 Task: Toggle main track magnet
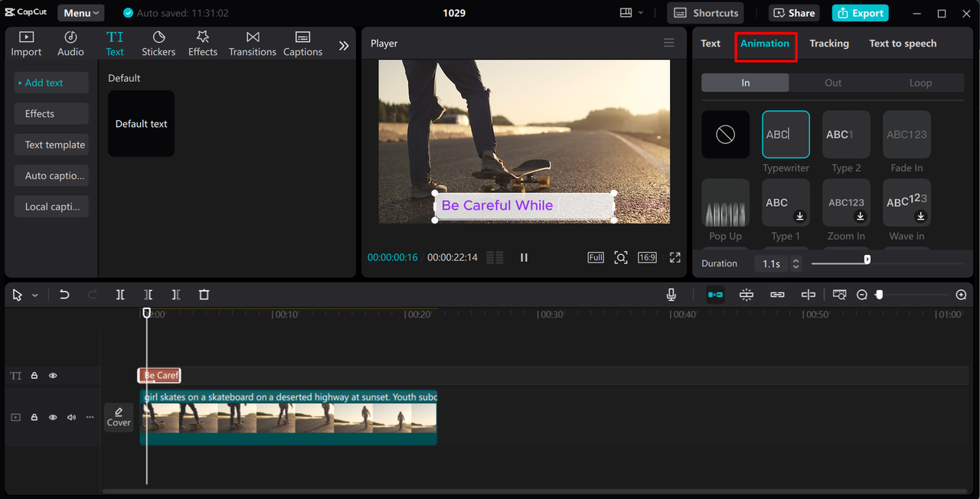point(715,295)
